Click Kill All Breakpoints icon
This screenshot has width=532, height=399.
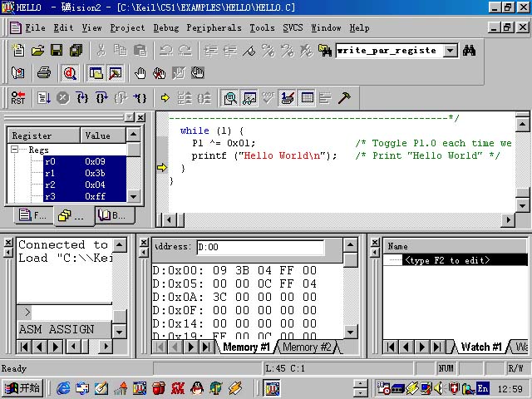(x=159, y=72)
